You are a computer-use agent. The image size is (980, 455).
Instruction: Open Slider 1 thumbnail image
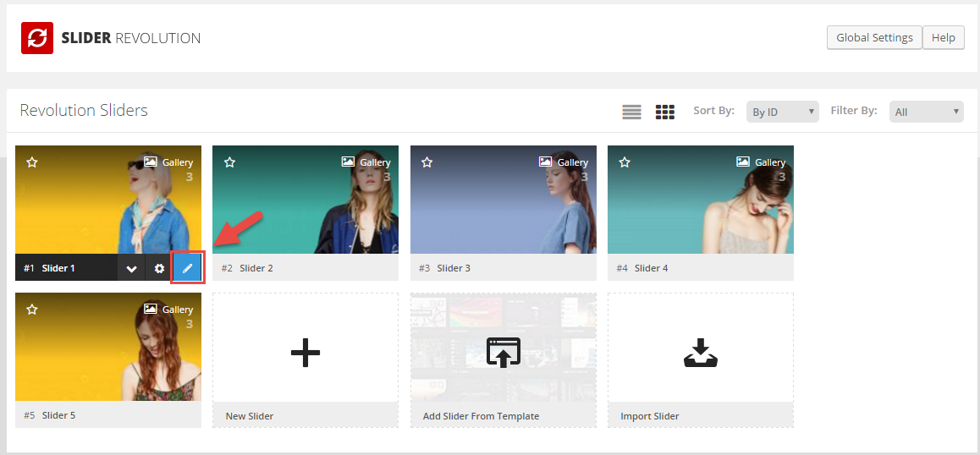pos(108,200)
